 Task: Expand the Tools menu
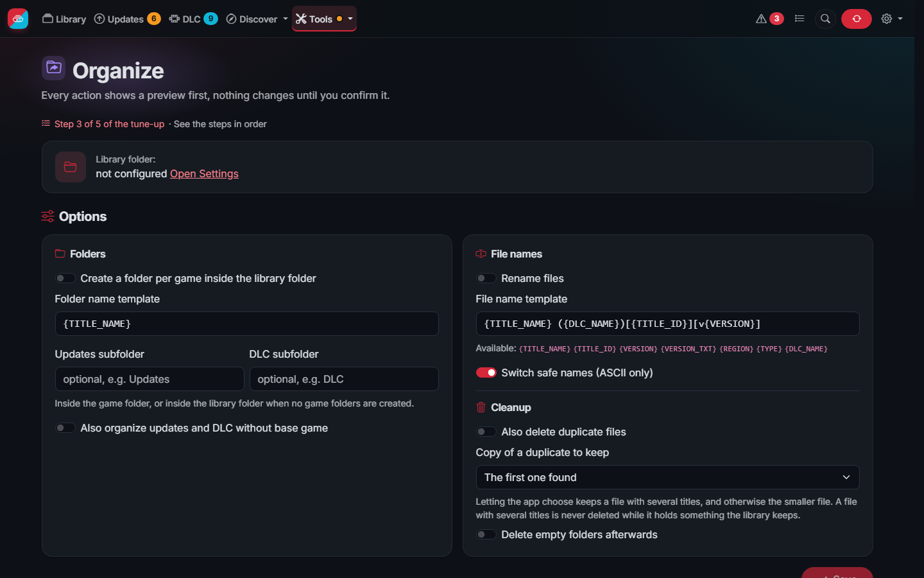pyautogui.click(x=324, y=19)
